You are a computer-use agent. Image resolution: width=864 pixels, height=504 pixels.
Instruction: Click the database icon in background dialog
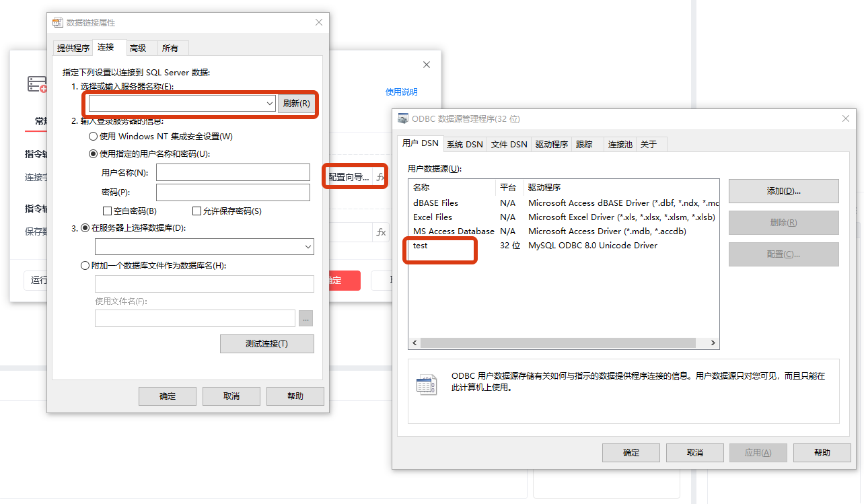[x=36, y=84]
